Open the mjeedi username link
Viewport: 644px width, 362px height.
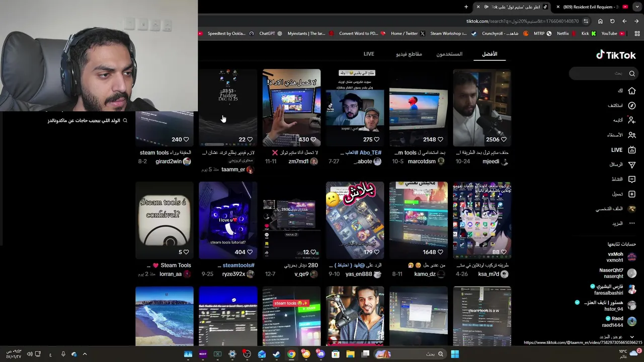pos(491,161)
